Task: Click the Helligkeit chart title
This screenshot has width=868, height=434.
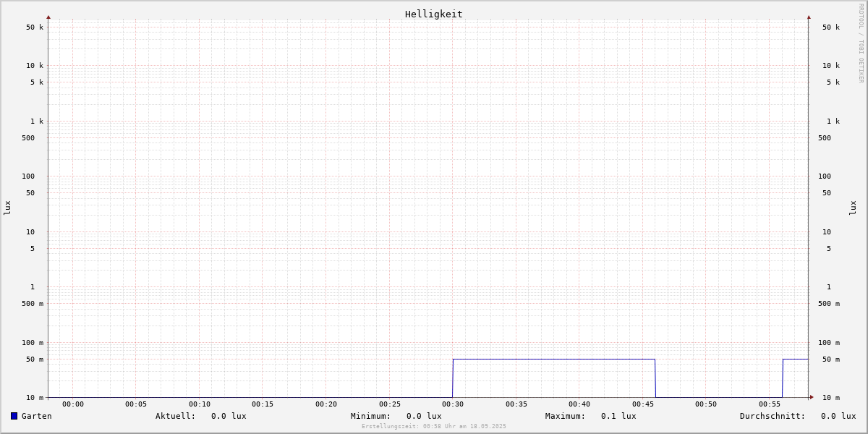Action: 434,14
